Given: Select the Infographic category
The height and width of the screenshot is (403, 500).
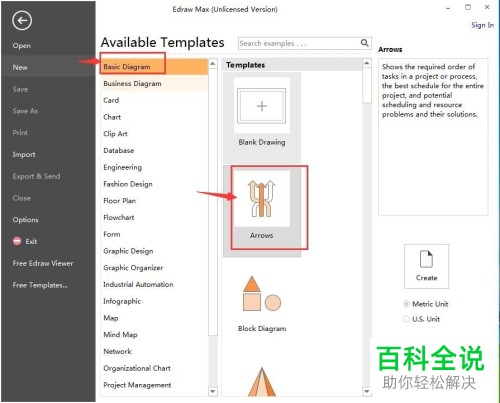Looking at the screenshot, I should 122,301.
